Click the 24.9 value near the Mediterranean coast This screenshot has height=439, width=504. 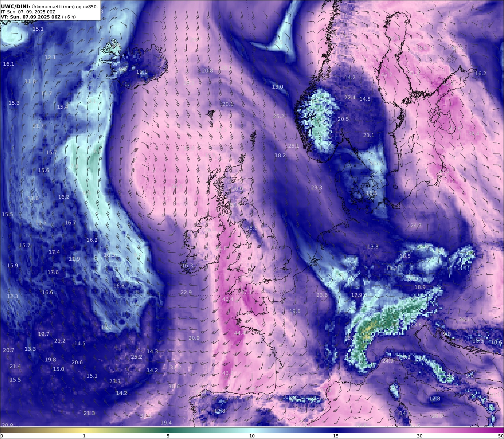coord(388,361)
